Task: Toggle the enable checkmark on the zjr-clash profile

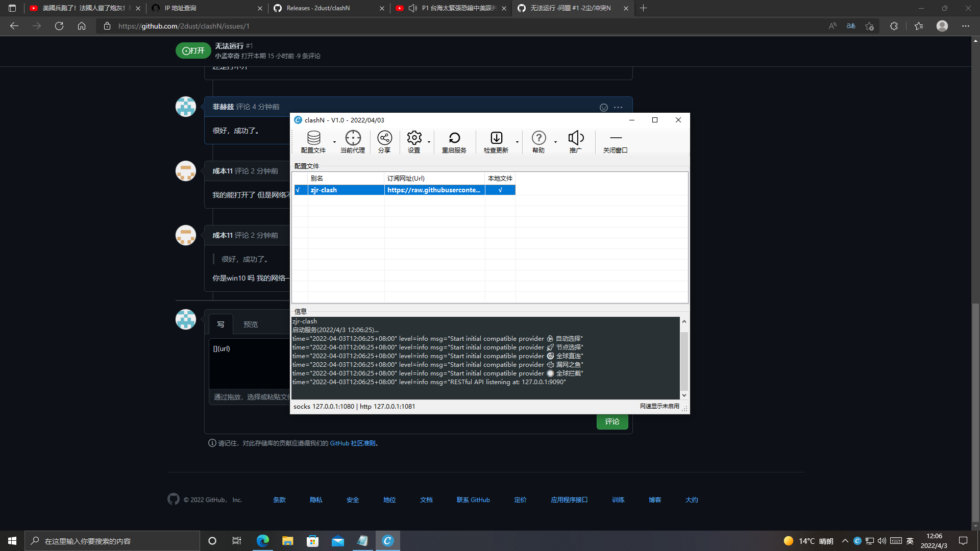Action: pyautogui.click(x=298, y=190)
